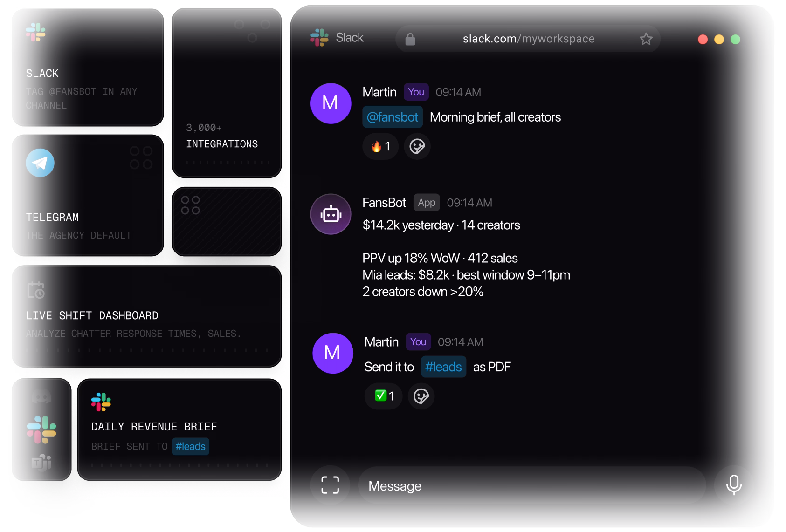
Task: Click Martin's avatar on Morning brief message
Action: coord(331,103)
